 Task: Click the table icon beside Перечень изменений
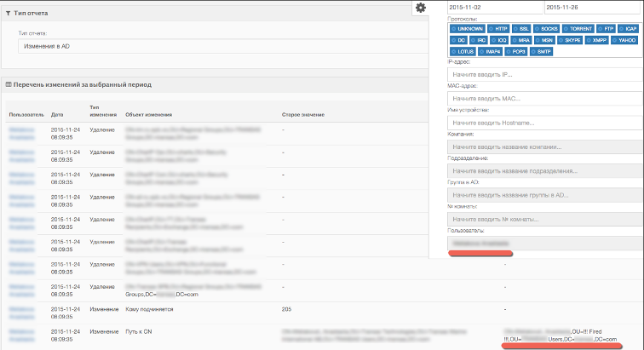coord(8,83)
